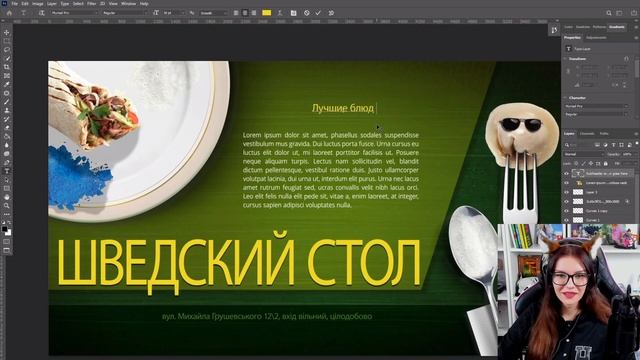Open the search icon at top right
The width and height of the screenshot is (640, 360).
pyautogui.click(x=609, y=13)
